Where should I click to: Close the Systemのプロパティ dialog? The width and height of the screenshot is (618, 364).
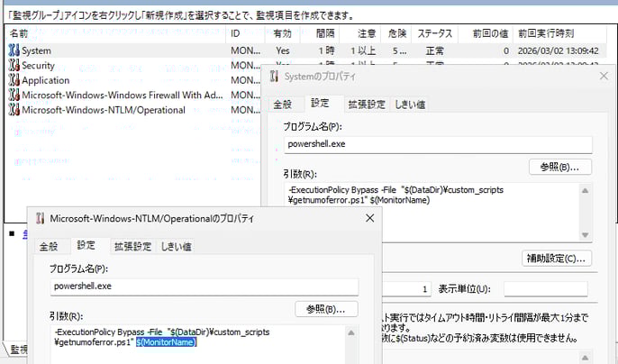[604, 76]
